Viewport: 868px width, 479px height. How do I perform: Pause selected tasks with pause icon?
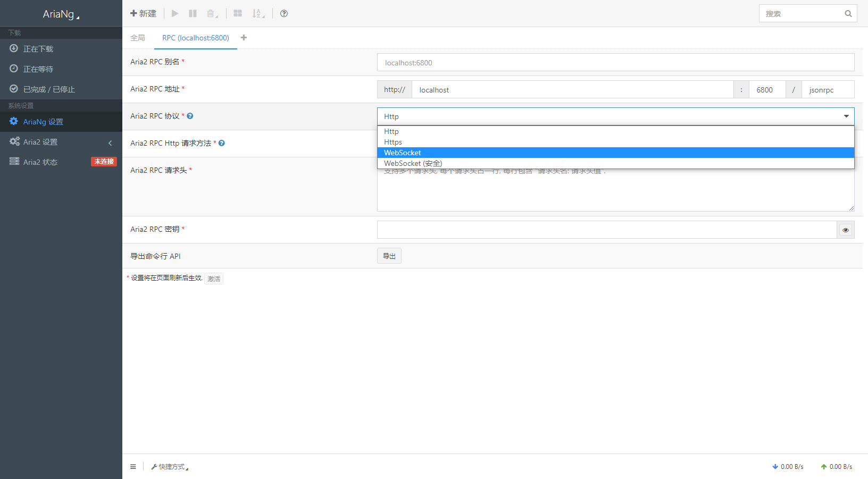pos(193,13)
